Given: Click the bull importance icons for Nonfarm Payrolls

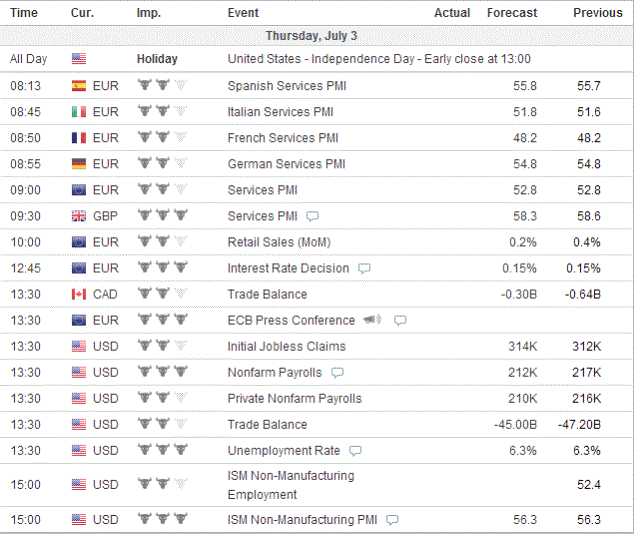Looking at the screenshot, I should coord(163,371).
